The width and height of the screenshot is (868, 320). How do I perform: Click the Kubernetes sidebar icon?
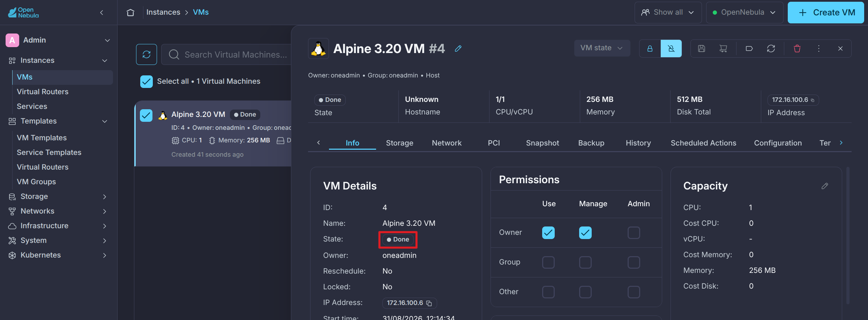12,255
